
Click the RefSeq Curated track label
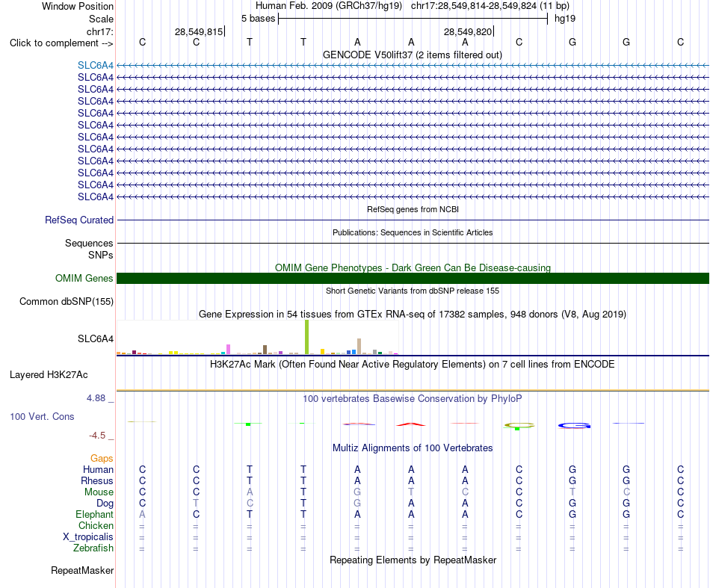tap(78, 220)
